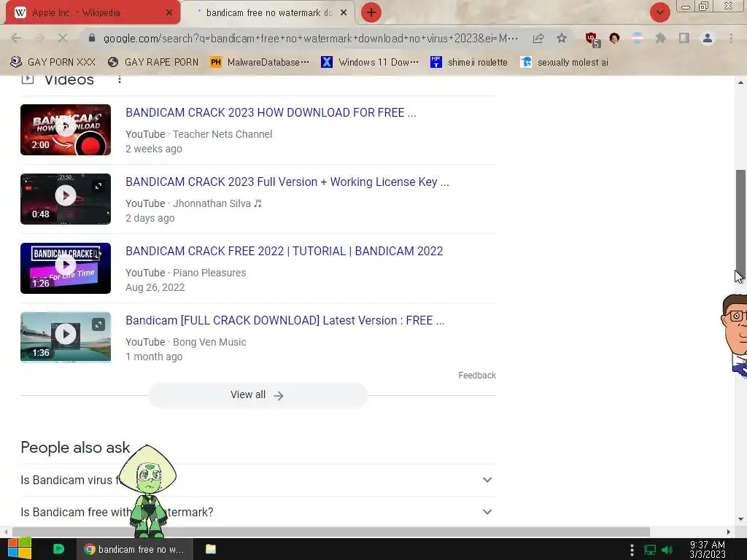Open the uBlock Origin extension icon
The image size is (747, 560).
(592, 39)
